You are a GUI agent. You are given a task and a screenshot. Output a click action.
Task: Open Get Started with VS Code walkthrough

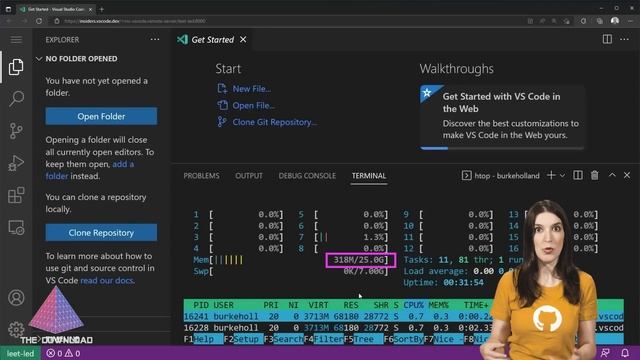click(502, 117)
